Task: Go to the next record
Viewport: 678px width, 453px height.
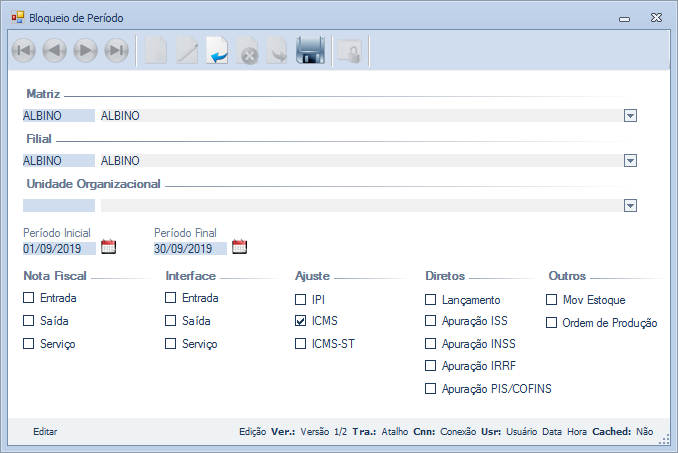Action: coord(86,51)
